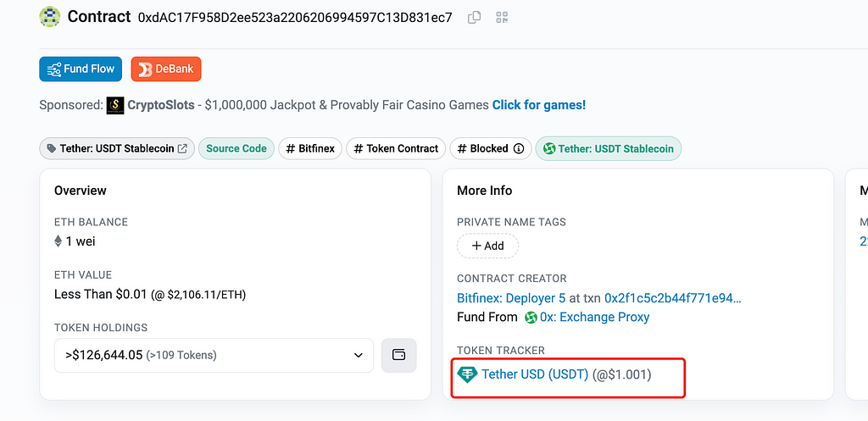The width and height of the screenshot is (868, 421).
Task: Add a private name tag
Action: tap(487, 246)
